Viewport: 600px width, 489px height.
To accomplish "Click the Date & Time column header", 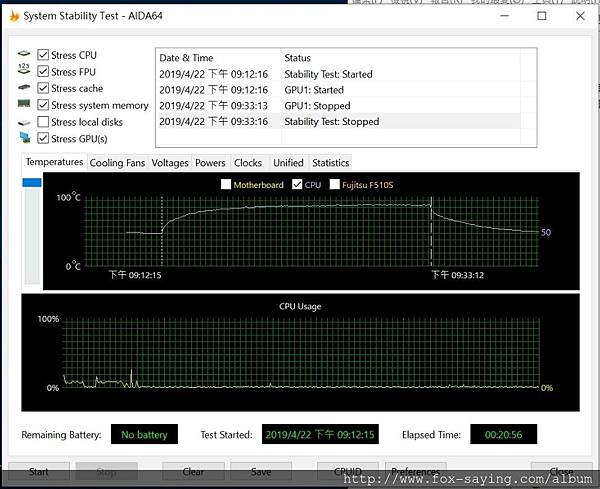I will (219, 58).
